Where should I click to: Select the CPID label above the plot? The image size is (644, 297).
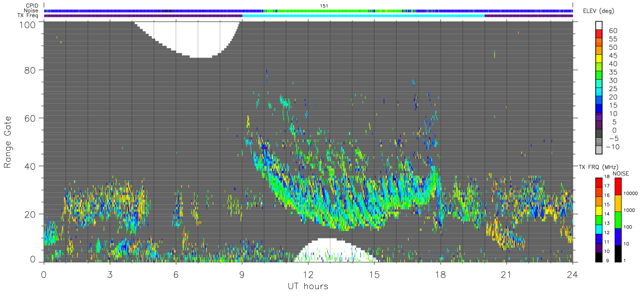point(31,6)
